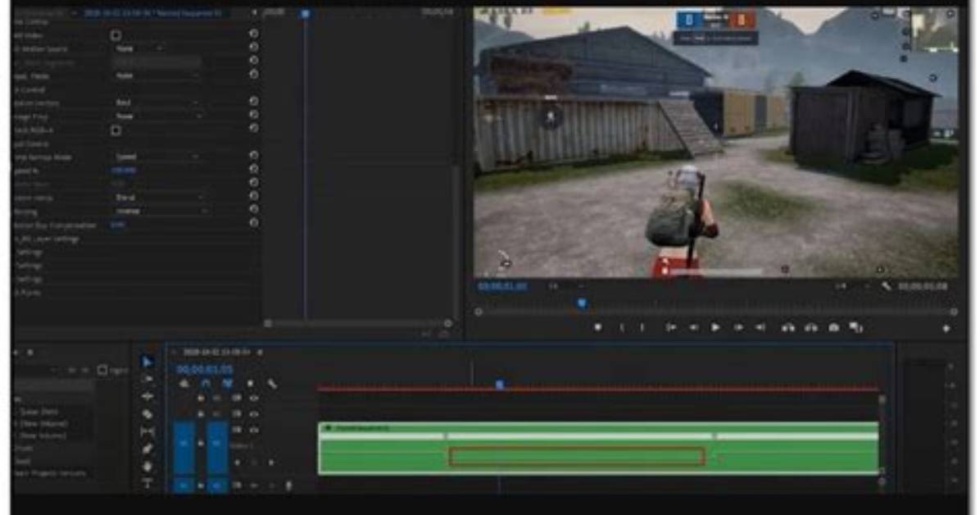The height and width of the screenshot is (515, 980).
Task: Export frame with the camera icon
Action: tap(834, 327)
